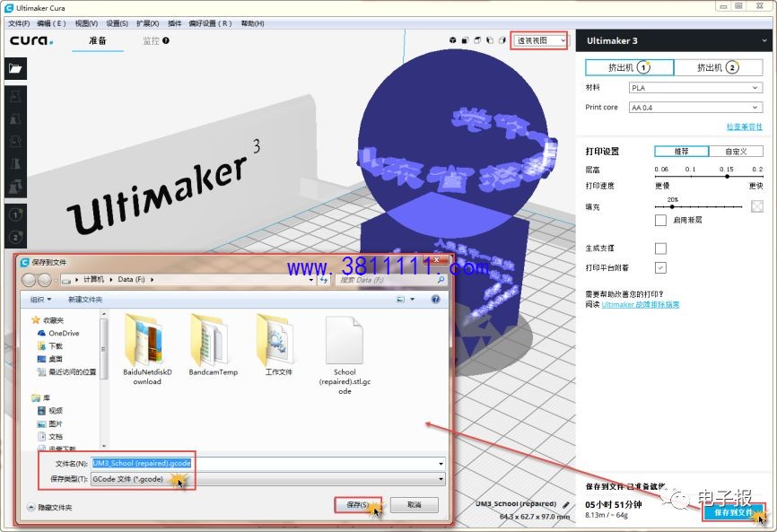
Task: Select the School (repaired).stl.gcode file
Action: click(345, 355)
